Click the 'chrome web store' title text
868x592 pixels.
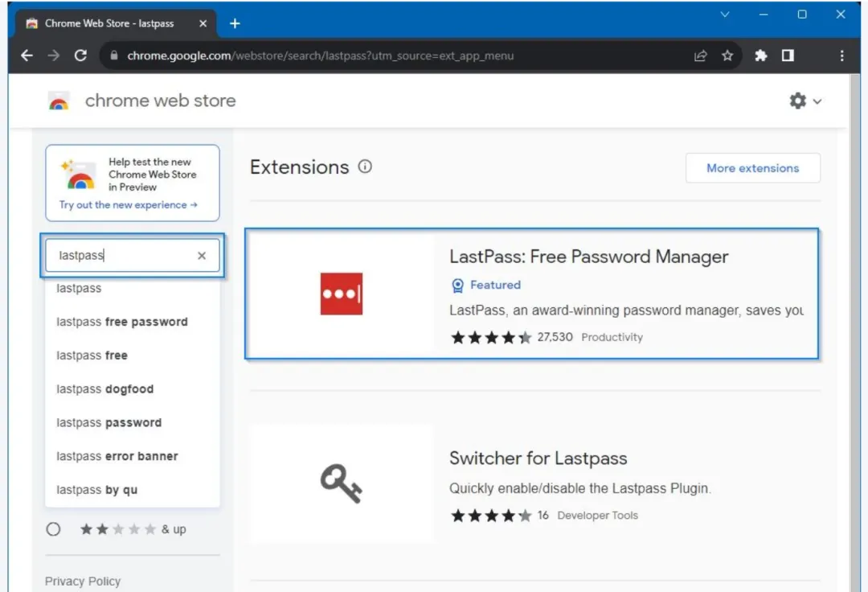161,101
